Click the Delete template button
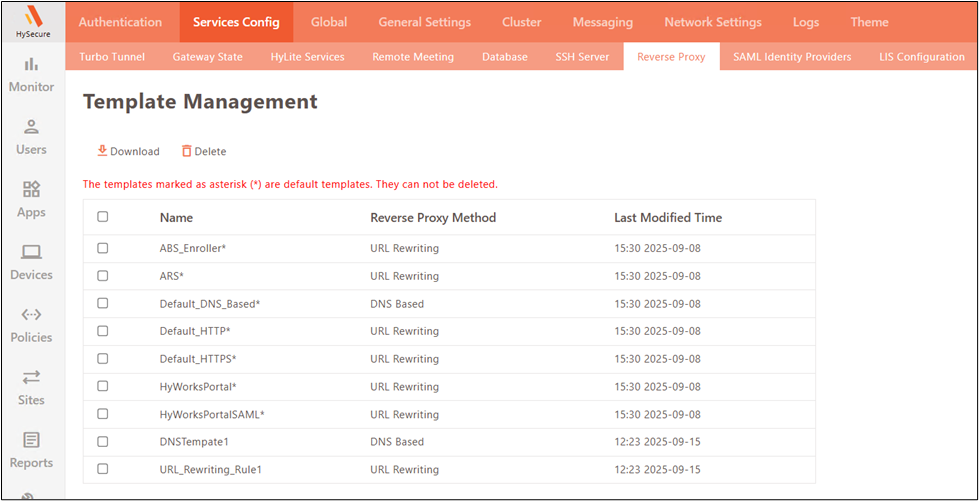Screen dimensions: 979x501 [x=204, y=151]
